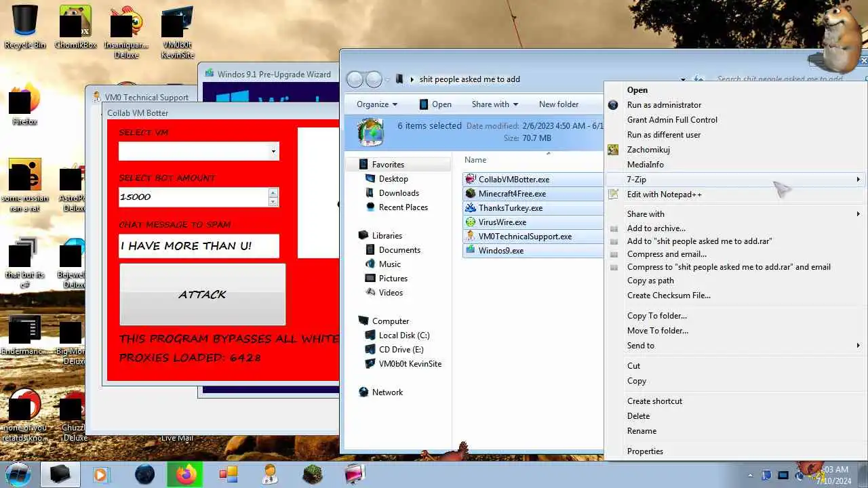This screenshot has width=868, height=488.
Task: Expand the context menu Share with submenu
Action: tap(735, 214)
